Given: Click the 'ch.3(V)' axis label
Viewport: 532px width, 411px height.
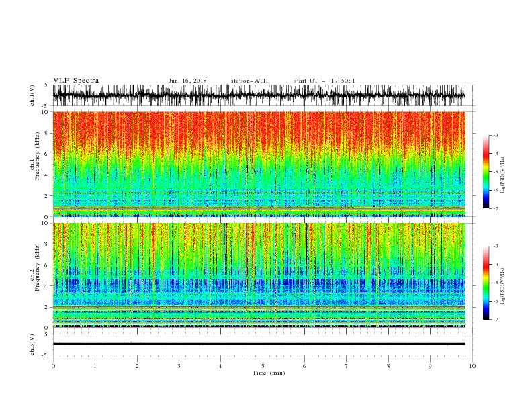Looking at the screenshot, I should click(32, 345).
